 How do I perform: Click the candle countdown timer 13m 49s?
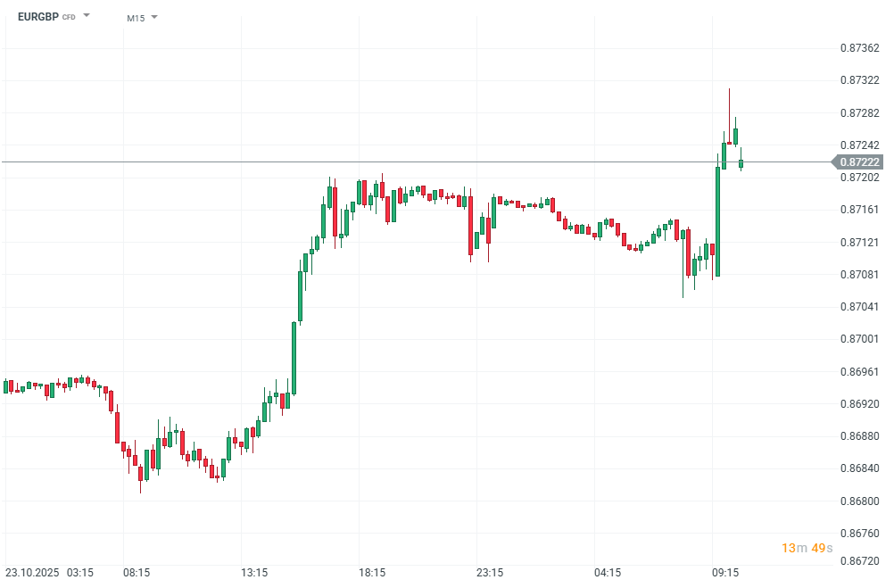click(807, 547)
